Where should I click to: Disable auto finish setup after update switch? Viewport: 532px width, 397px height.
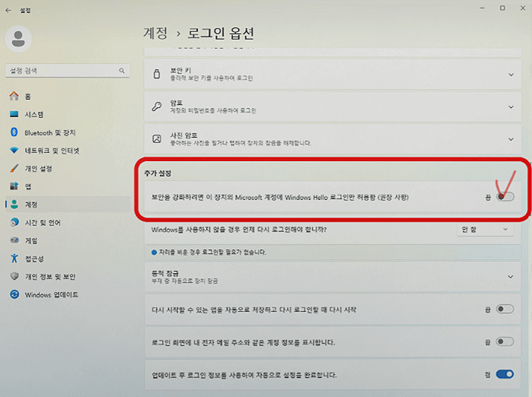click(x=505, y=374)
